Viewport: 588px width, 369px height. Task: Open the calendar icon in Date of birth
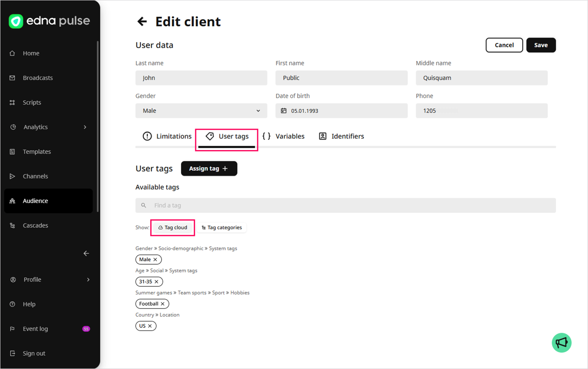[283, 111]
